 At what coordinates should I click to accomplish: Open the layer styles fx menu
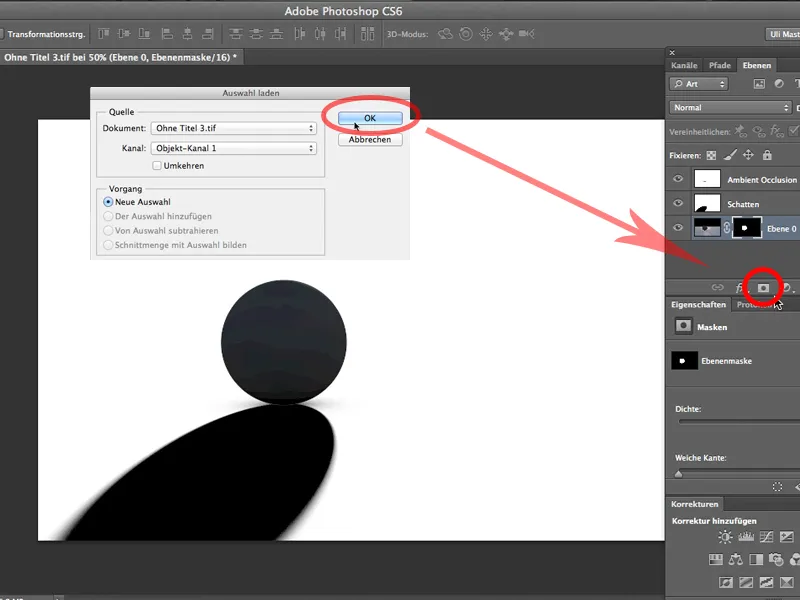pos(738,287)
